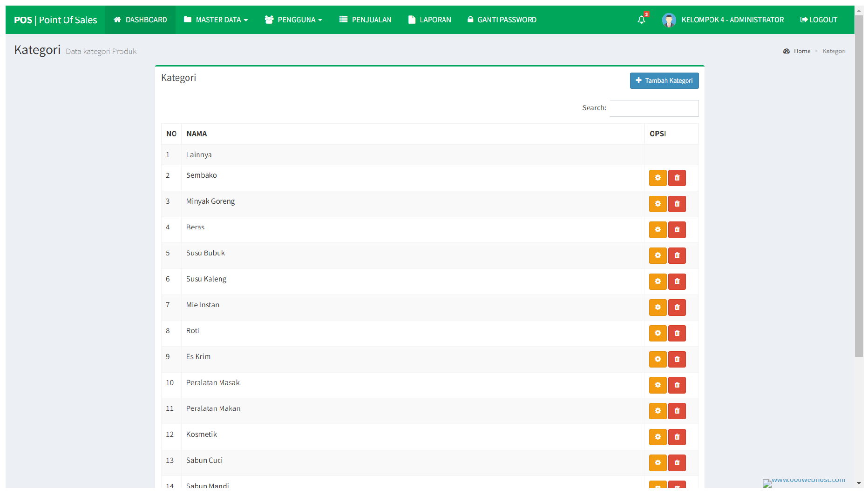The image size is (868, 495).
Task: Open the notification bell with 2 alerts
Action: click(642, 20)
